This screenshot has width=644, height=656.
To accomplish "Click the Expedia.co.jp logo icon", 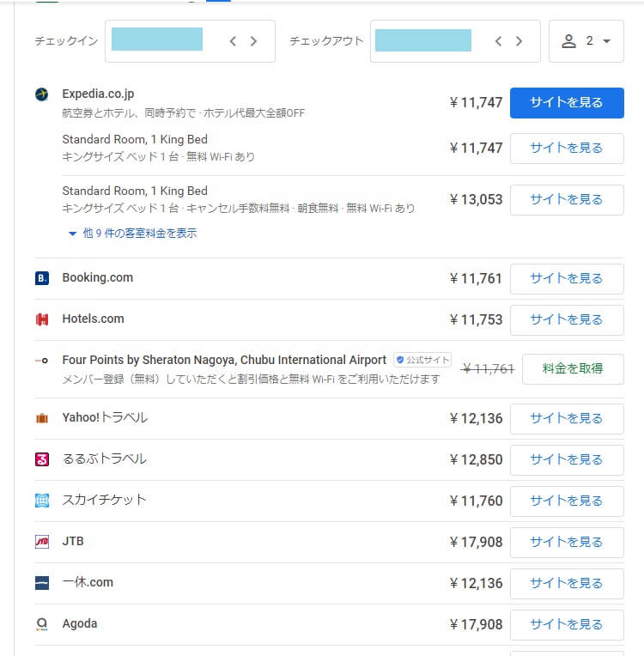I will coord(42,94).
